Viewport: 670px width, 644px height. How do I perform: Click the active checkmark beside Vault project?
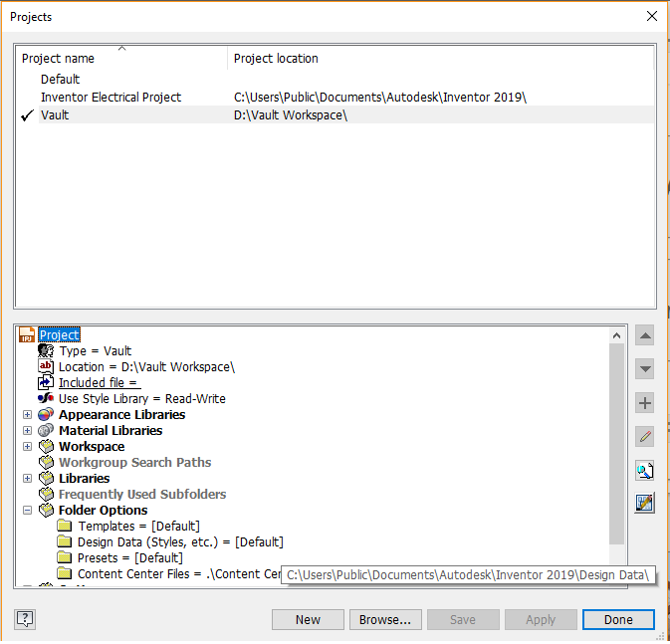click(x=27, y=115)
